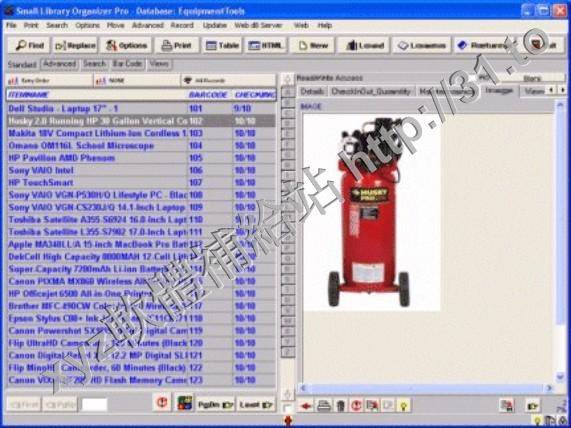This screenshot has height=428, width=571.
Task: Select the Canon PIXMA MX860 Wireless row
Action: click(141, 282)
